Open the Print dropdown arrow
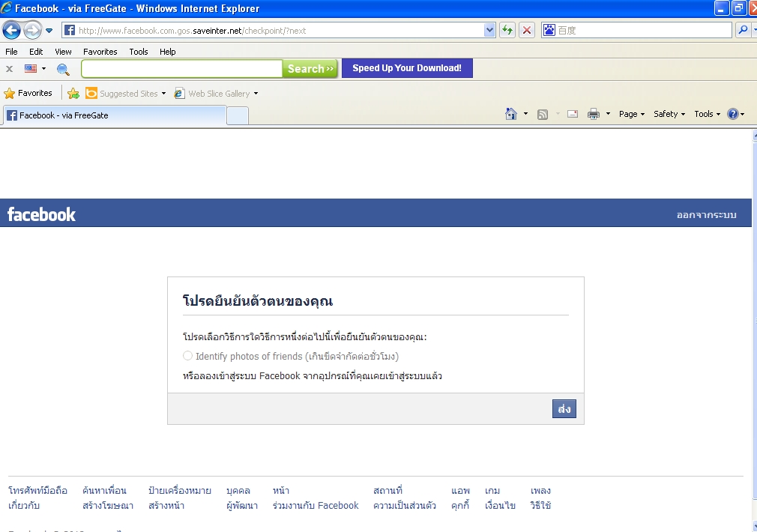This screenshot has height=532, width=757. pos(608,114)
